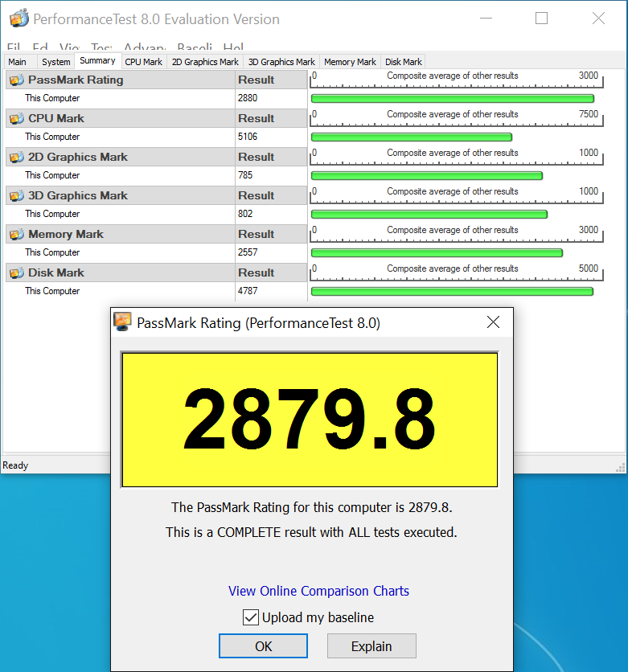Select the 5106 CPU Mark result value
Screen dimensions: 628x672
[248, 137]
